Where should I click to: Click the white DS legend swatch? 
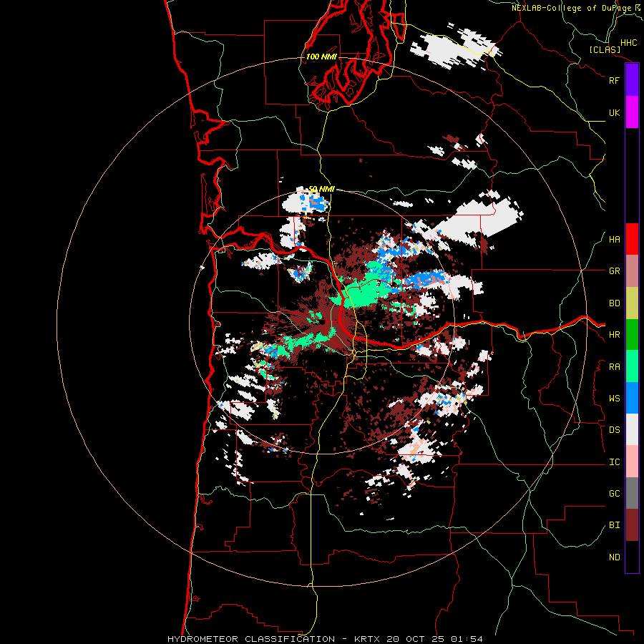click(632, 429)
